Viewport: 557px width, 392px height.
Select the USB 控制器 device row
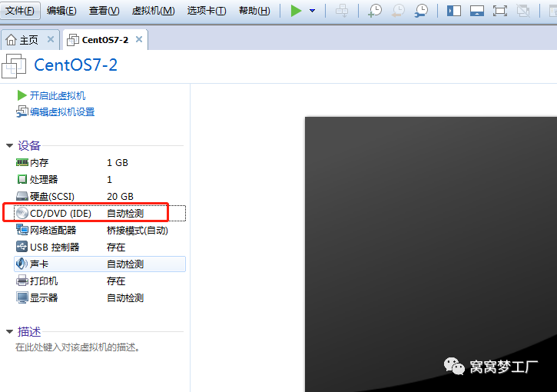[x=100, y=247]
